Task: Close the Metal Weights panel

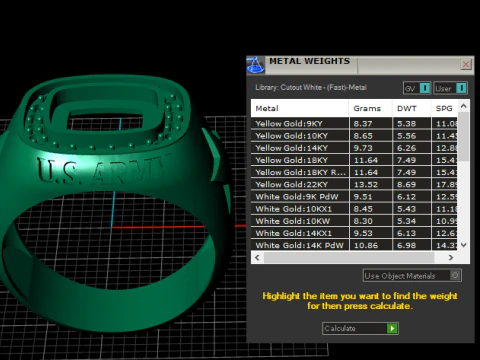Action: coord(466,64)
